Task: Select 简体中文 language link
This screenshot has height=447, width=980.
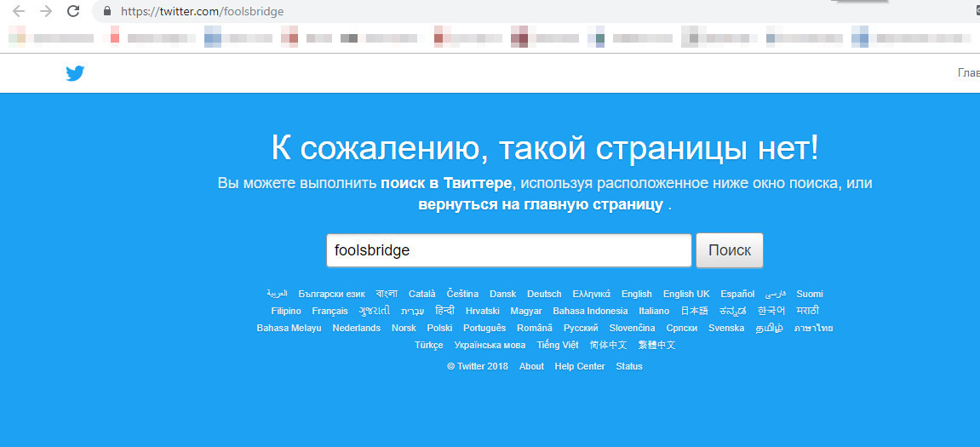Action: 608,345
